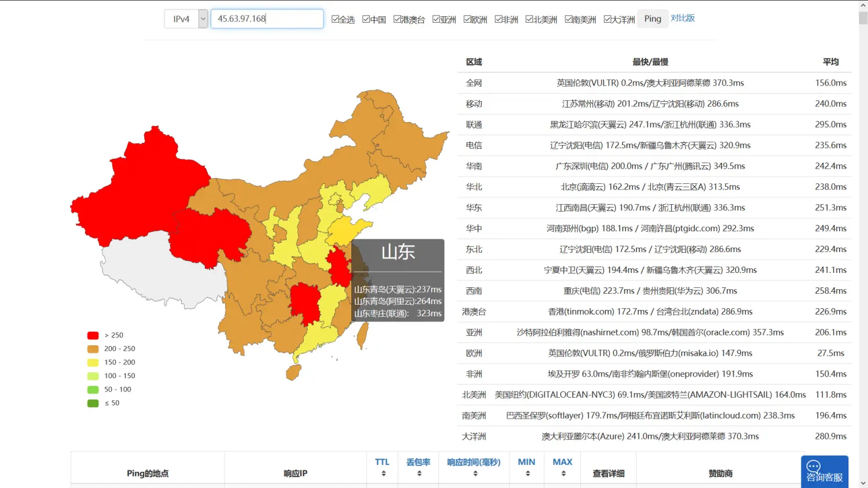Viewport: 868px width, 488px height.
Task: Sort by MAX column arrows
Action: click(563, 474)
